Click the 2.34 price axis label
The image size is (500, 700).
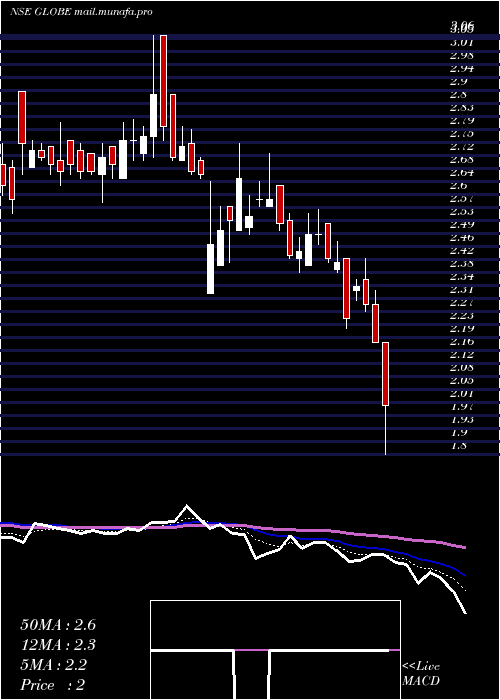[x=462, y=276]
